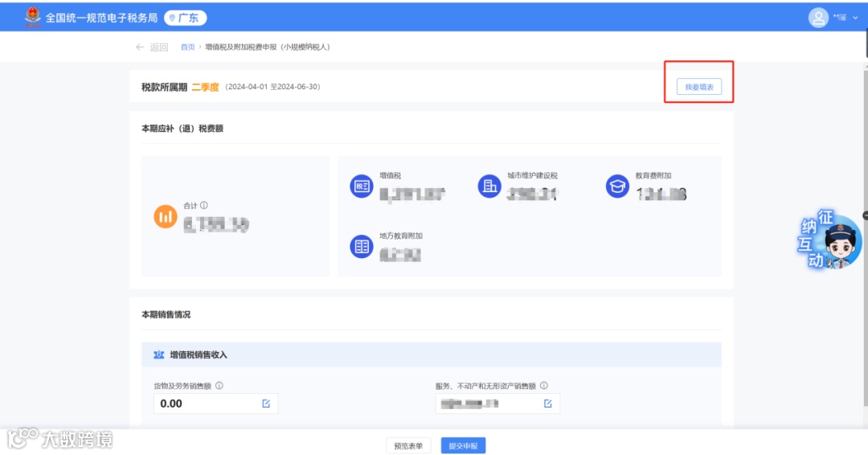Click the 提交申报 button

click(x=464, y=445)
